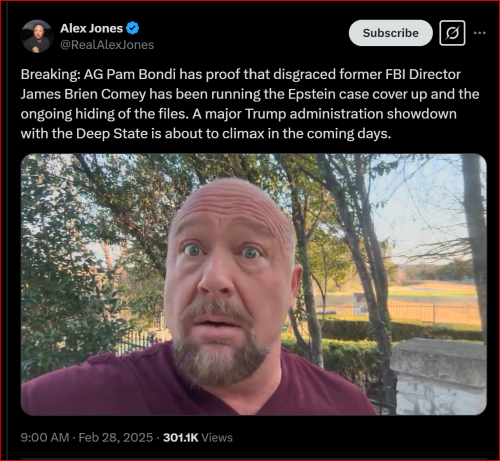Play the embedded video thumbnail
The height and width of the screenshot is (461, 500).
coord(254,284)
